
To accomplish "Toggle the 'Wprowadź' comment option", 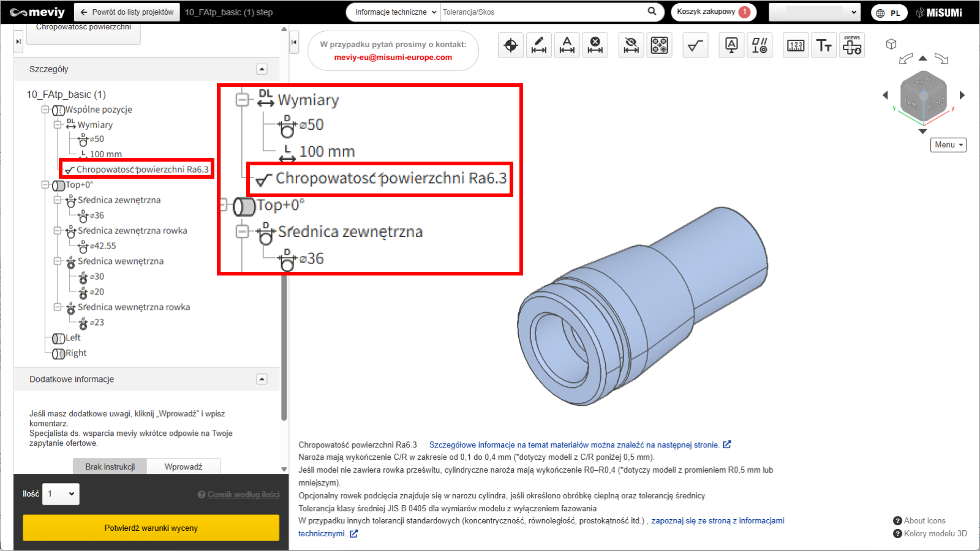I will (x=183, y=467).
